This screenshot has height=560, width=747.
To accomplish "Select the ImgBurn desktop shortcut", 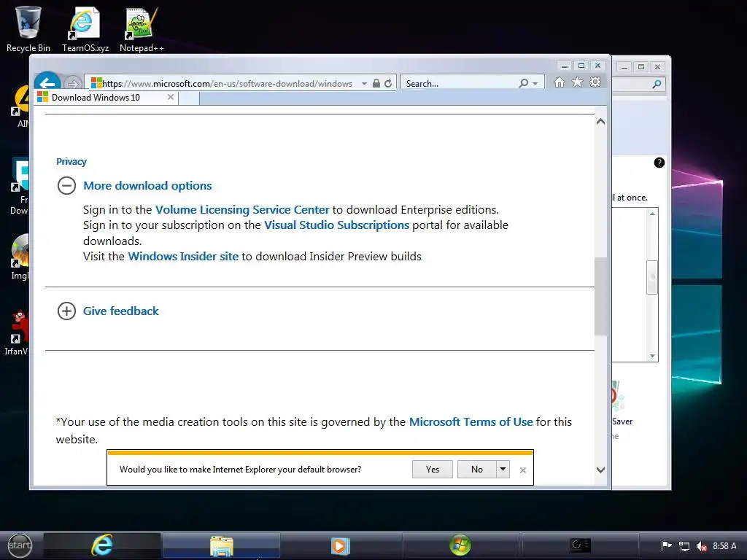I will pyautogui.click(x=19, y=257).
